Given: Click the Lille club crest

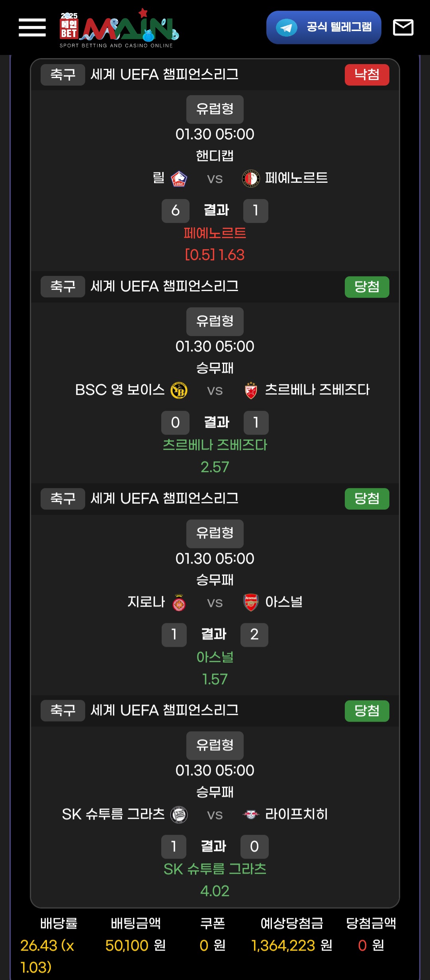Looking at the screenshot, I should [179, 178].
